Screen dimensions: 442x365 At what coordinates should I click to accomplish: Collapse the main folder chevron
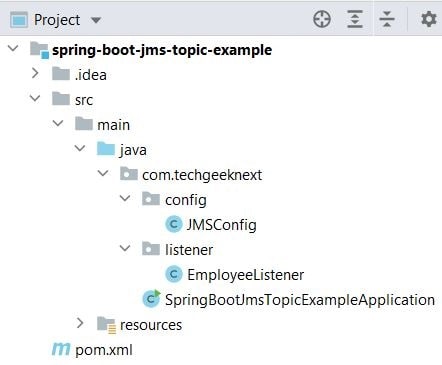[58, 123]
